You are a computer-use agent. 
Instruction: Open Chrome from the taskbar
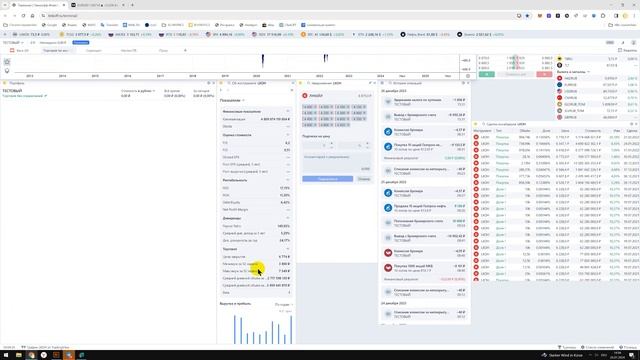point(31,355)
